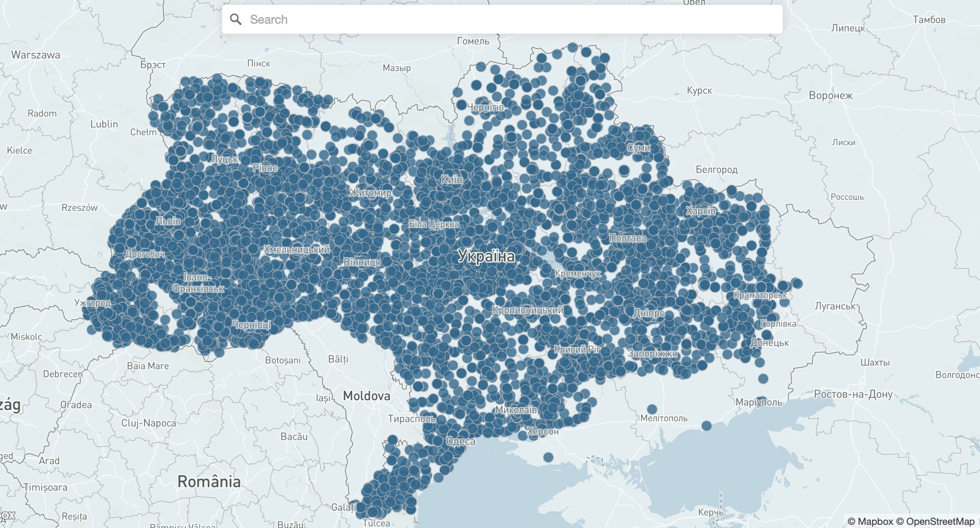Click the Київ city label
The width and height of the screenshot is (980, 528).
tap(452, 179)
